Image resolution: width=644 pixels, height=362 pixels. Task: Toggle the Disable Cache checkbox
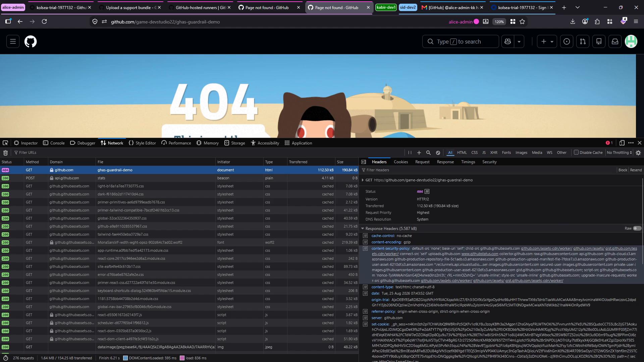tap(576, 153)
